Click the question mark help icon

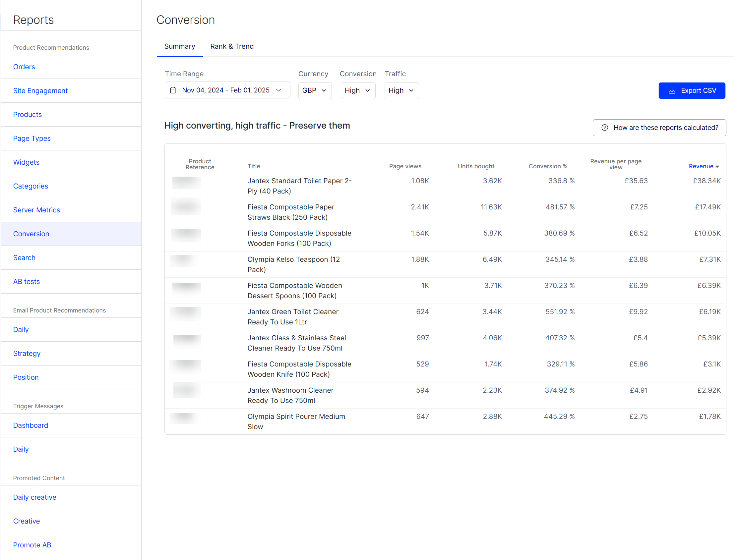pyautogui.click(x=604, y=128)
